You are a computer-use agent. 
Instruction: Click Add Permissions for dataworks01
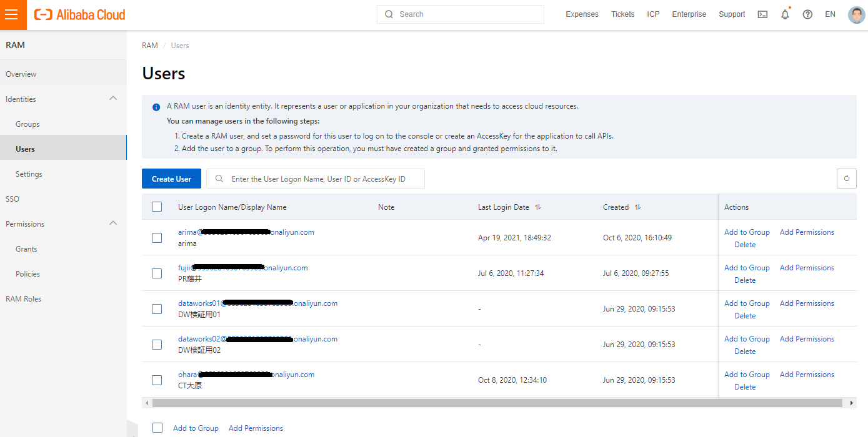[x=807, y=303]
